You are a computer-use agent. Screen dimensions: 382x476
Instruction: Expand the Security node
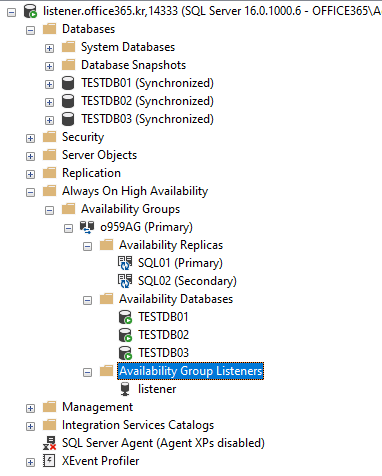(30, 139)
